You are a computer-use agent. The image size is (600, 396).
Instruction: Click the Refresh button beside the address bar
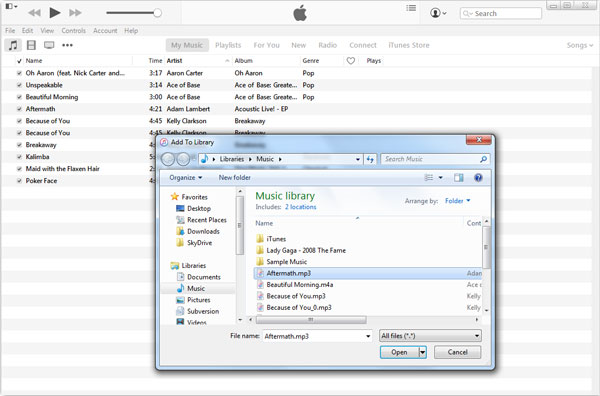click(x=370, y=159)
